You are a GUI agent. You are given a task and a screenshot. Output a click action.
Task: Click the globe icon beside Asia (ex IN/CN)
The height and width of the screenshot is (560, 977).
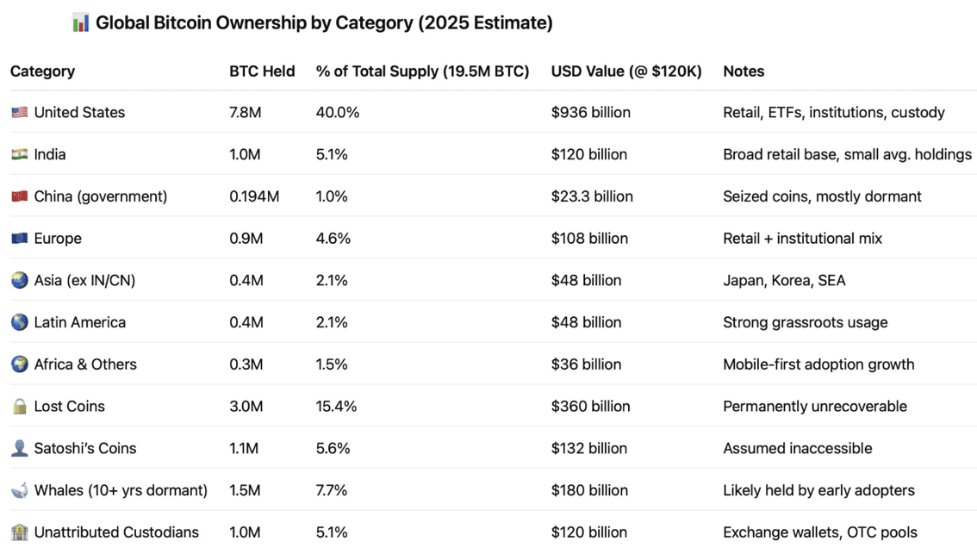tap(19, 281)
